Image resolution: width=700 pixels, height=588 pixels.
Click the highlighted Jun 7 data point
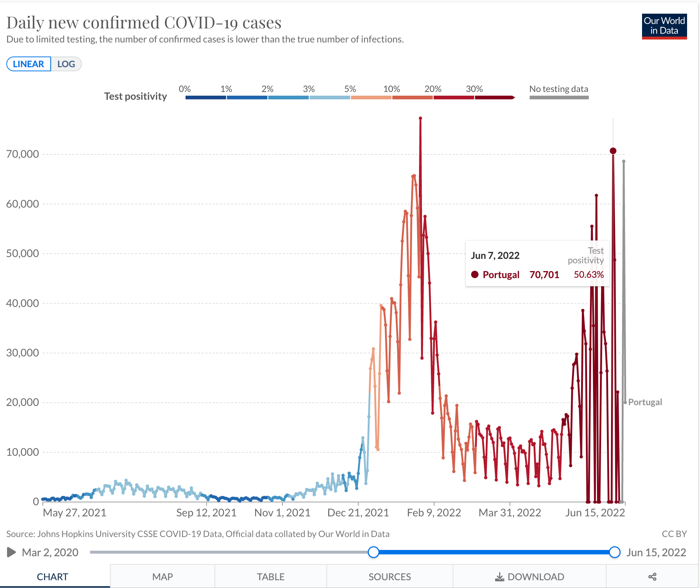point(613,151)
